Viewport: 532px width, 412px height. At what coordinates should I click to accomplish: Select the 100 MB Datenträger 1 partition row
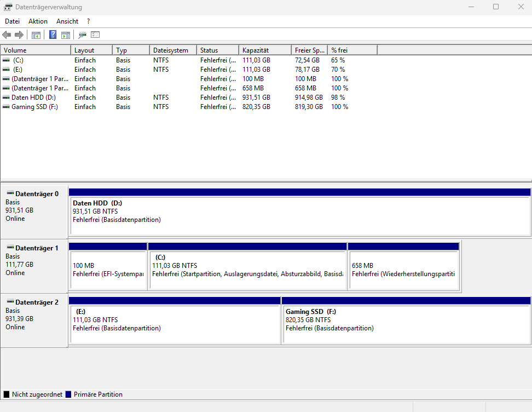(189, 79)
